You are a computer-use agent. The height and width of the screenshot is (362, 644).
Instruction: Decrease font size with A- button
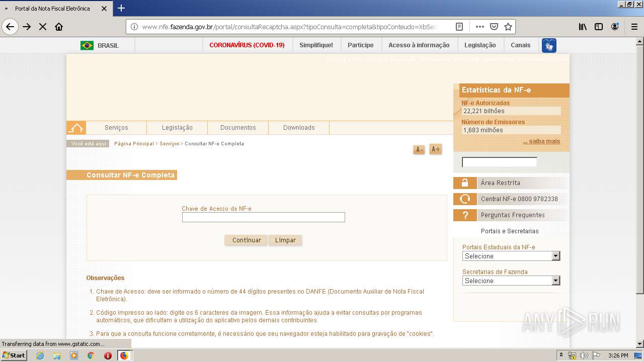pyautogui.click(x=419, y=149)
